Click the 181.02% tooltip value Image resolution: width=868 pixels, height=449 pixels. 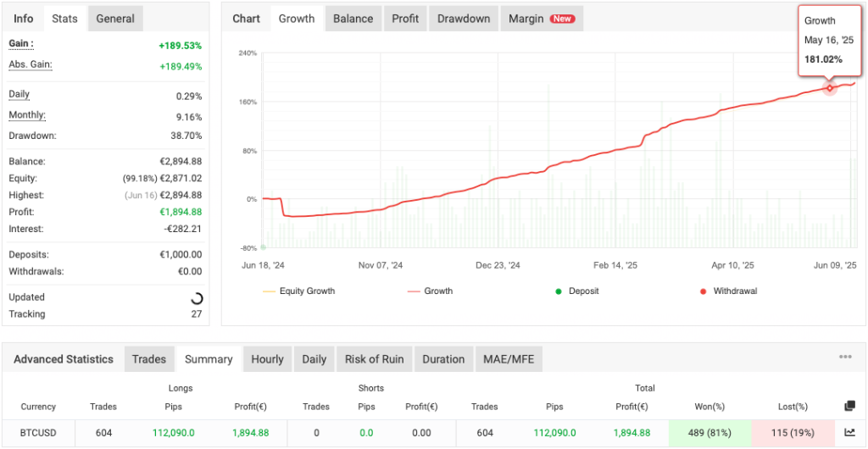click(823, 59)
